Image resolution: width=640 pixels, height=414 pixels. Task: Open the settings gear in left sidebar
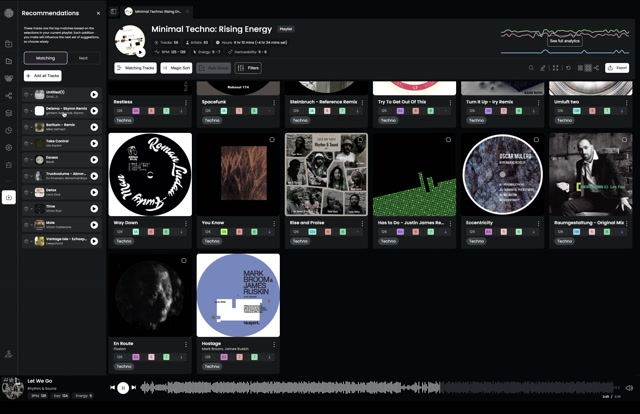click(x=9, y=147)
